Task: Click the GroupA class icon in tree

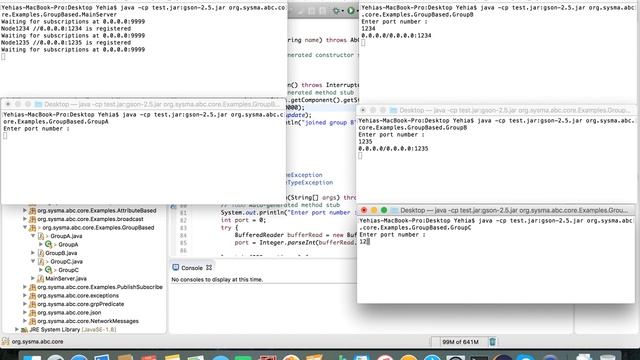Action: (49, 244)
